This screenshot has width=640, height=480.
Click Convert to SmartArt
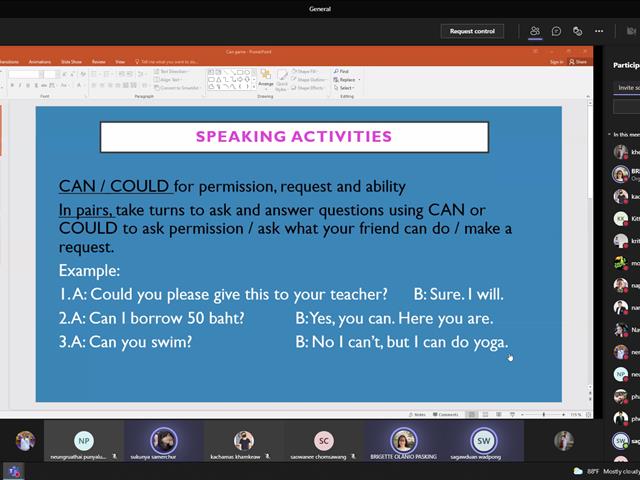[177, 88]
